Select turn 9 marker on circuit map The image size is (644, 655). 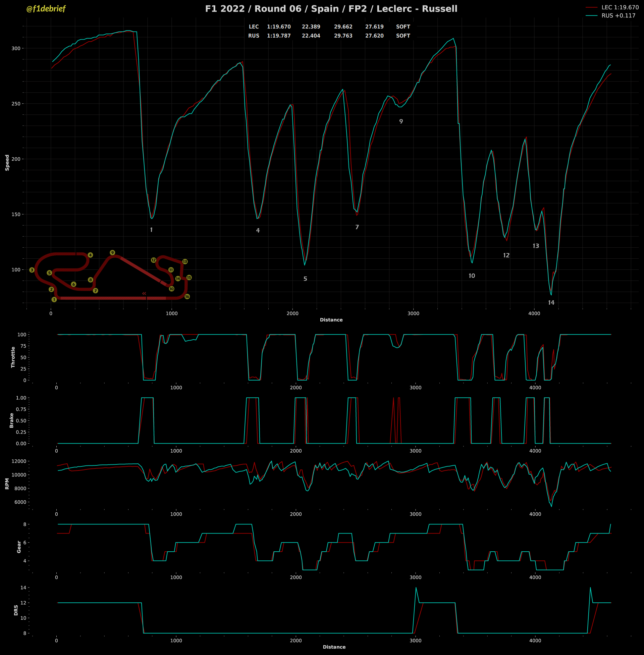(112, 253)
